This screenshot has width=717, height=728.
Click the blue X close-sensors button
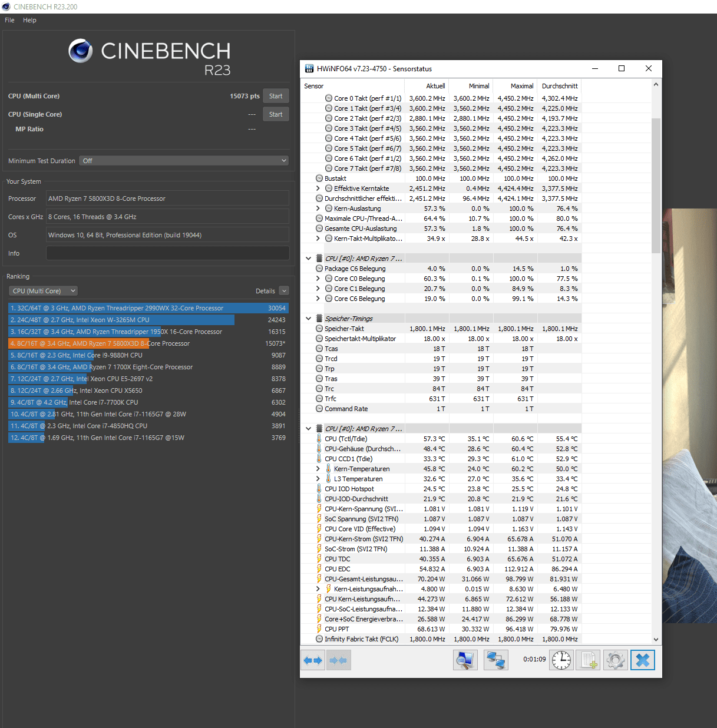pos(643,660)
